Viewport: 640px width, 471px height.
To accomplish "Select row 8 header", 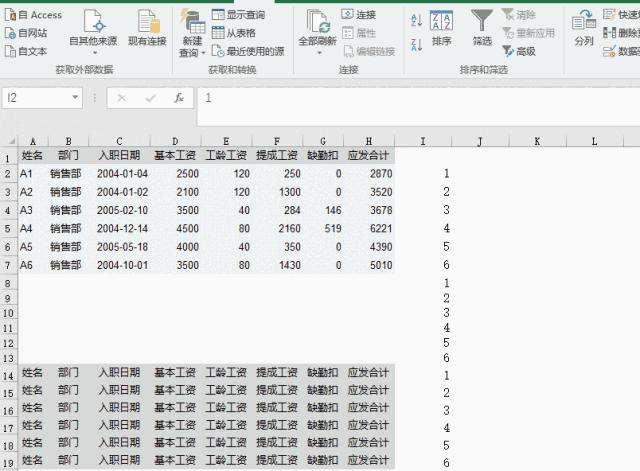I will coord(8,283).
